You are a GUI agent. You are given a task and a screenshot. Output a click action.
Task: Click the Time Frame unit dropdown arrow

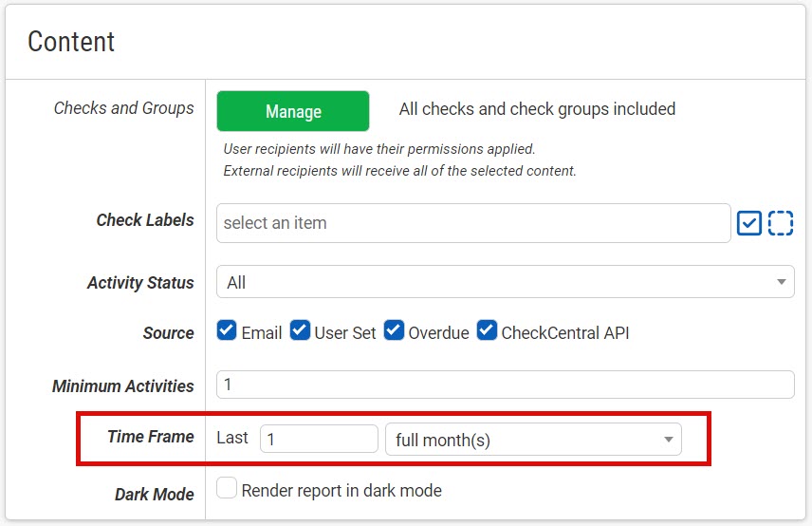pos(668,440)
